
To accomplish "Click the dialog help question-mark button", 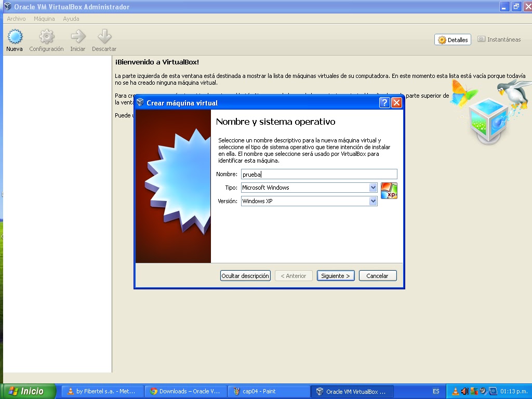I will (384, 103).
